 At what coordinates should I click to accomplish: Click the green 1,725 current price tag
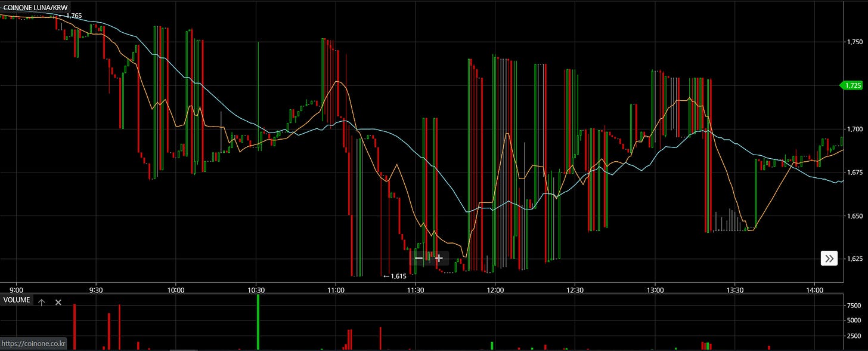point(852,86)
